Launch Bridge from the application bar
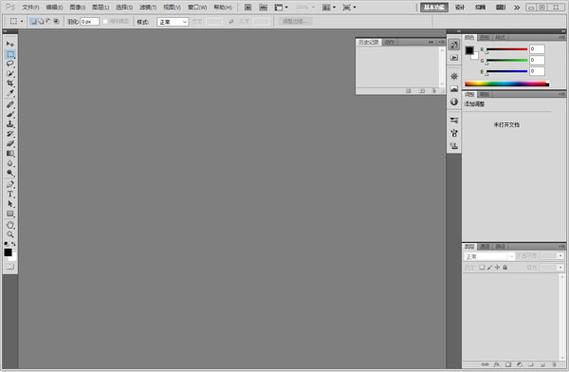The width and height of the screenshot is (569, 372). (x=248, y=7)
